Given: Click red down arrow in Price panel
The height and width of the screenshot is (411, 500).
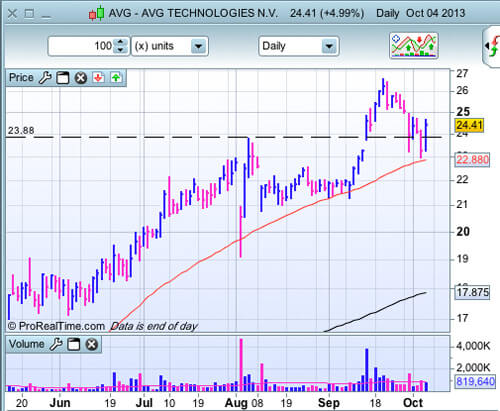Looking at the screenshot, I should click(x=98, y=78).
